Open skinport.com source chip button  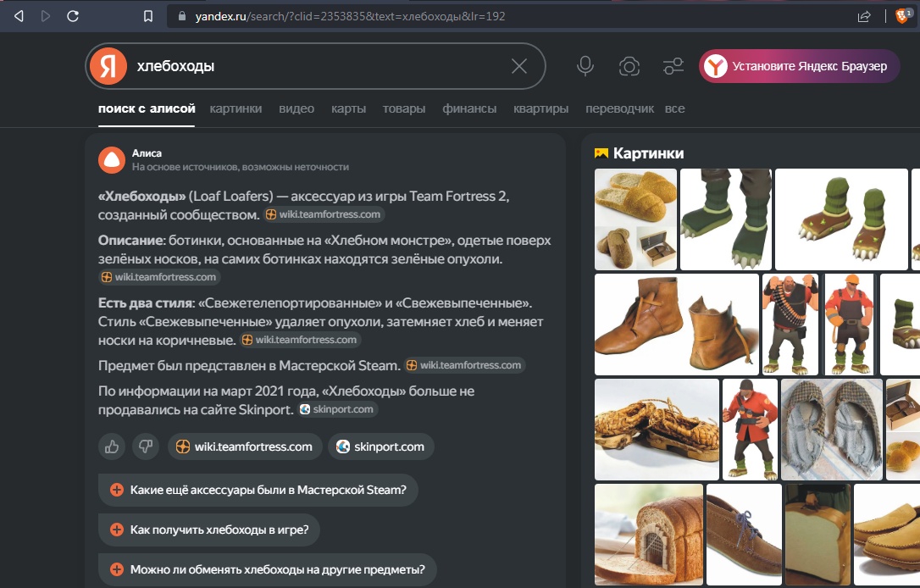click(380, 447)
